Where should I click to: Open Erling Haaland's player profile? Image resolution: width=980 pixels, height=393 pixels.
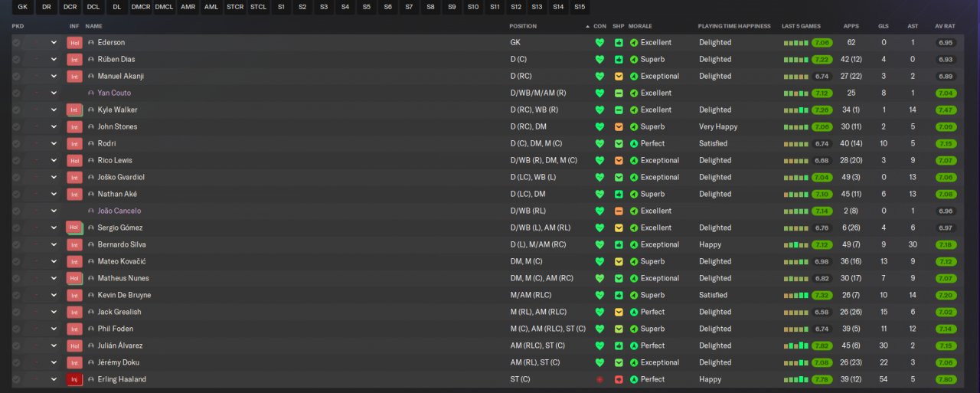[x=122, y=380]
